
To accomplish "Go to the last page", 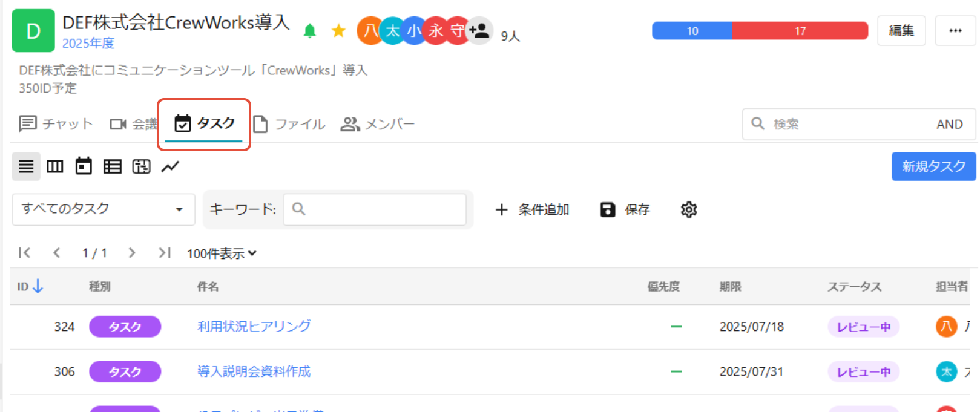I will point(165,253).
